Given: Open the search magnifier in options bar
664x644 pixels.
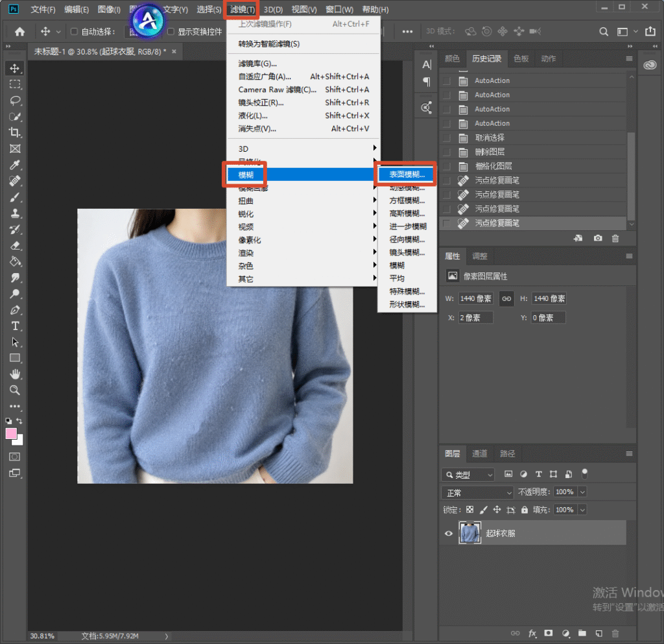Looking at the screenshot, I should (604, 32).
